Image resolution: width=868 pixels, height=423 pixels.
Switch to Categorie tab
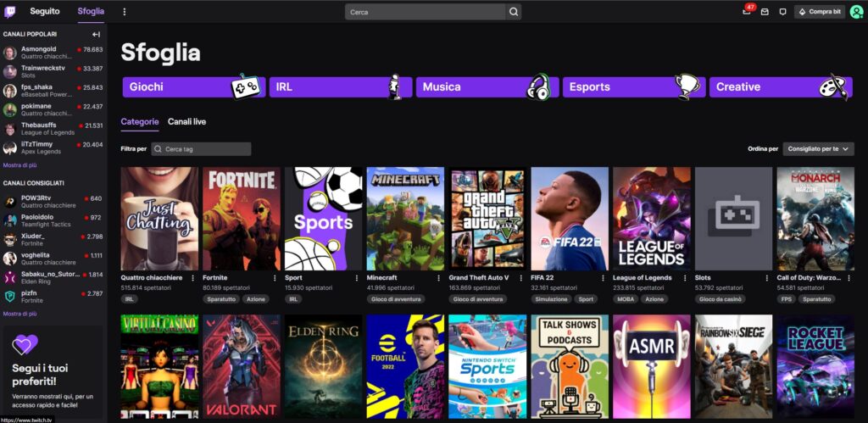pos(140,122)
